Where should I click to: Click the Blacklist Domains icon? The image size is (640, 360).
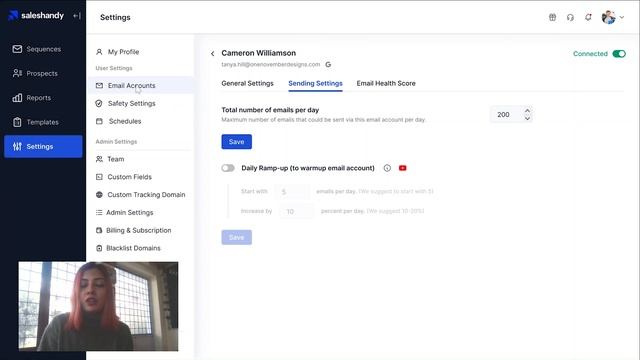click(99, 248)
